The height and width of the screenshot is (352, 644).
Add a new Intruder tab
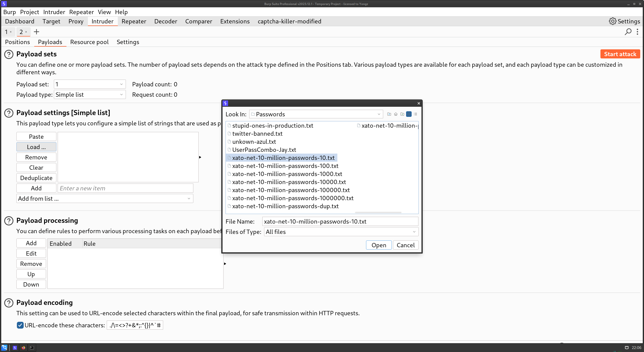[37, 32]
